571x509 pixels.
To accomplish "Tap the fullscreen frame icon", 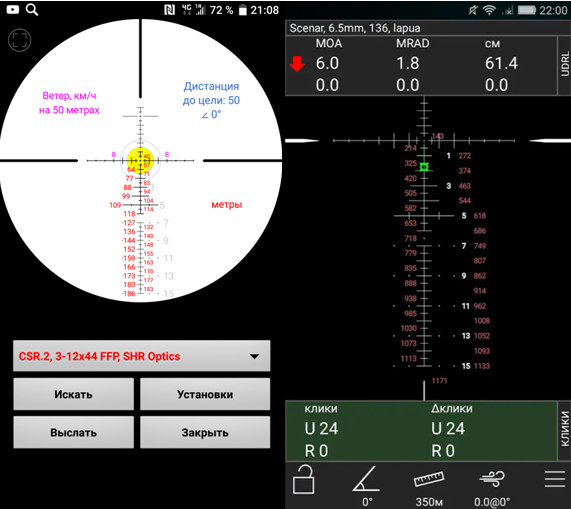I will [x=19, y=40].
